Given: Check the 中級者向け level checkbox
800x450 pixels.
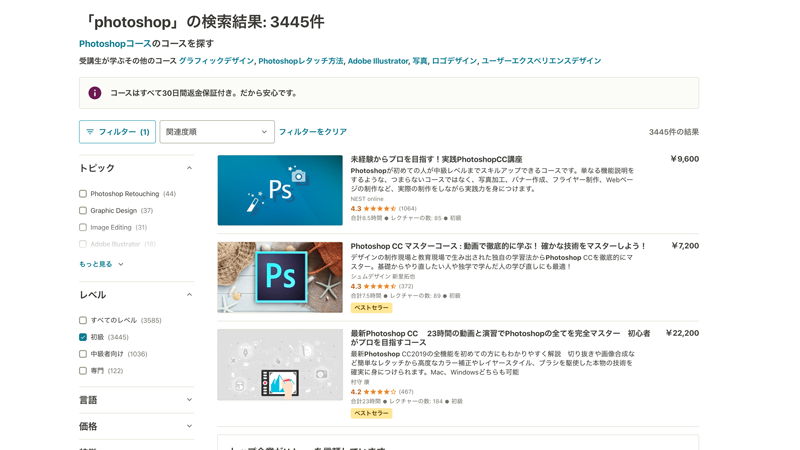Looking at the screenshot, I should tap(83, 354).
